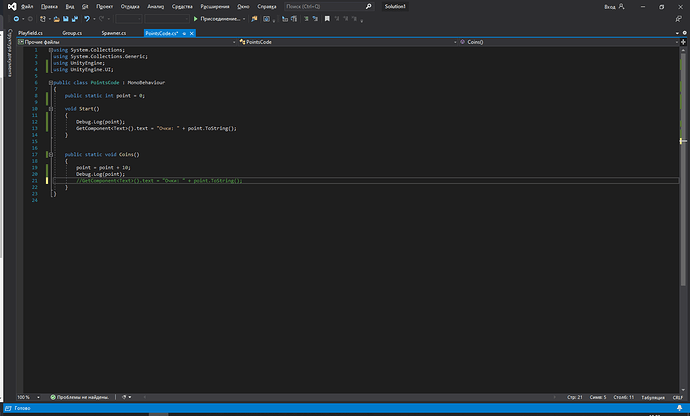Open the Окно menu

pos(243,6)
